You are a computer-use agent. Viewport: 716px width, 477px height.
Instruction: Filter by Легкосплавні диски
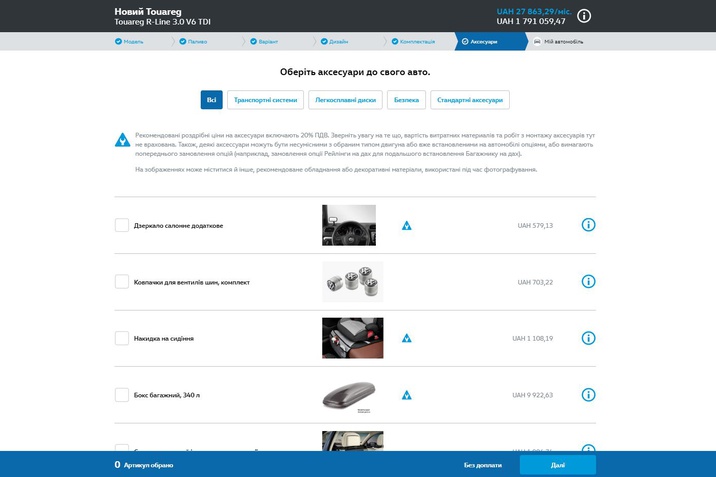pos(345,100)
